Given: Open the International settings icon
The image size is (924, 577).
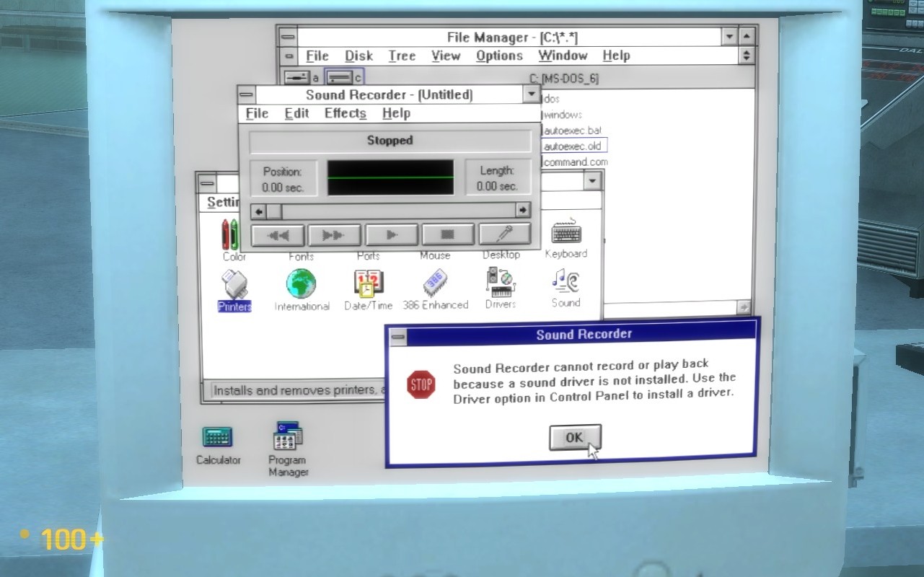Looking at the screenshot, I should click(x=301, y=284).
